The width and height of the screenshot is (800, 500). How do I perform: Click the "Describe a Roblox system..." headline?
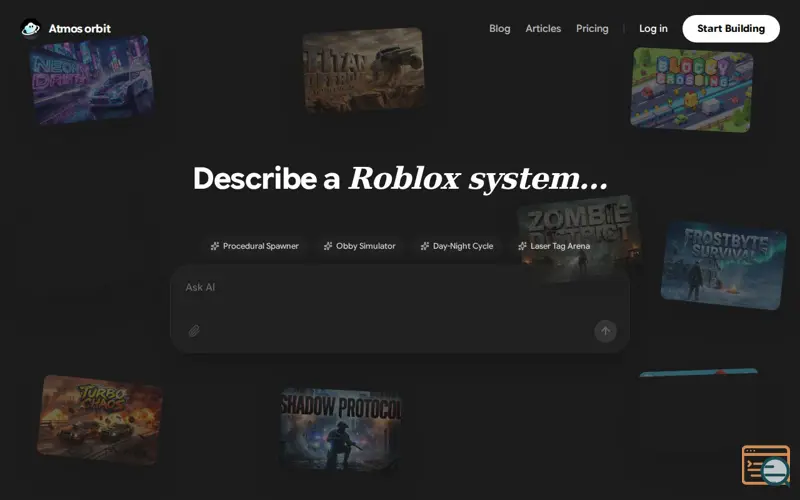coord(400,179)
